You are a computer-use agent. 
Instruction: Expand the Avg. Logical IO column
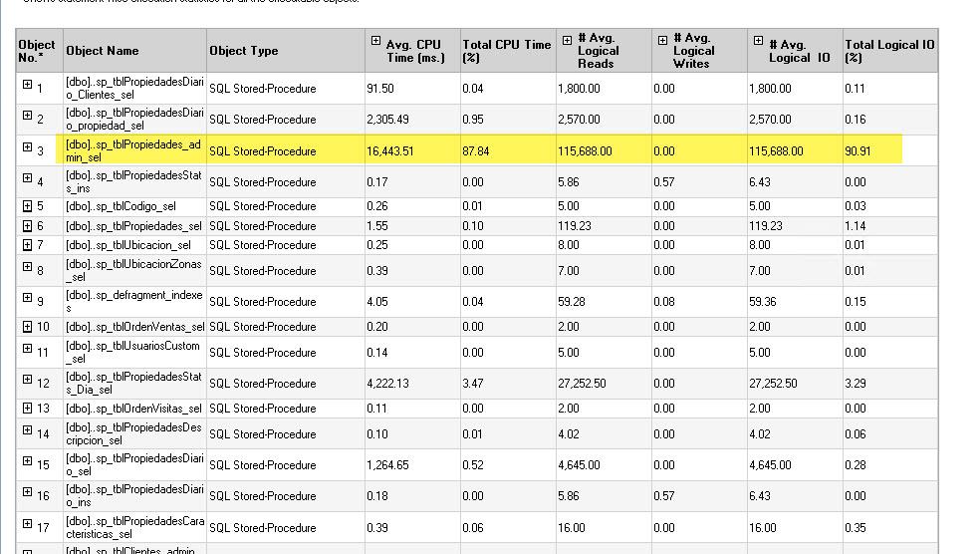[x=758, y=41]
